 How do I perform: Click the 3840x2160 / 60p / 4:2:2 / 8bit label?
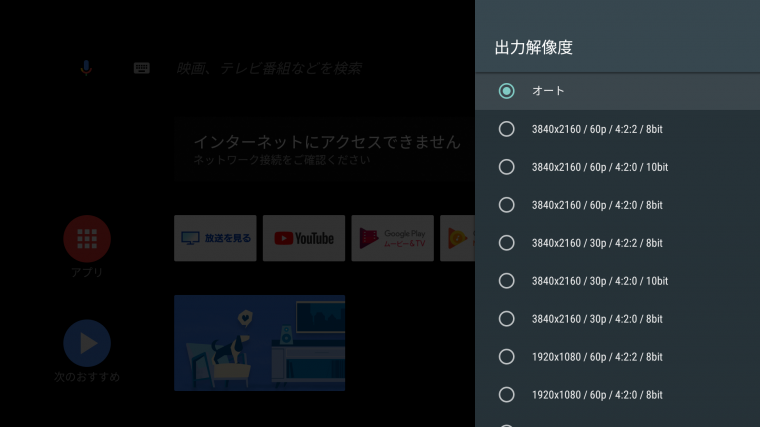(x=597, y=129)
